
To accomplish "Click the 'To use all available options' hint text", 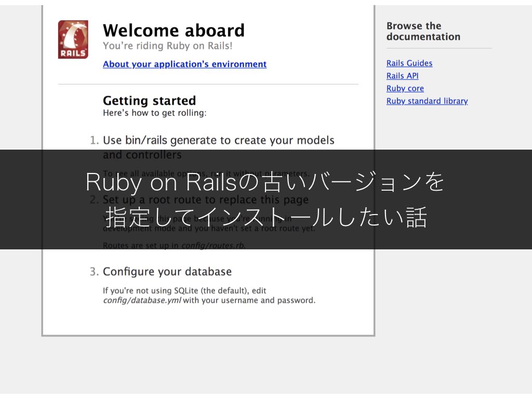I will click(x=206, y=173).
